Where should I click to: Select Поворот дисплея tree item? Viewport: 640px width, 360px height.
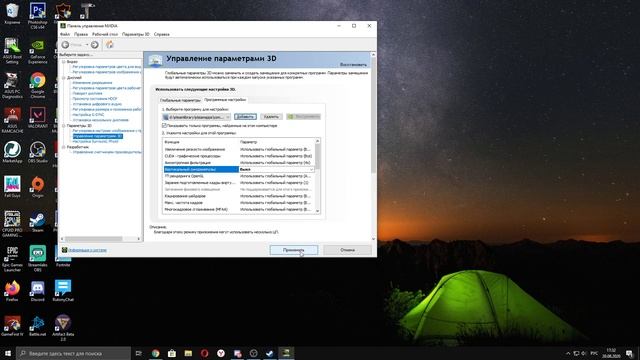pos(87,93)
